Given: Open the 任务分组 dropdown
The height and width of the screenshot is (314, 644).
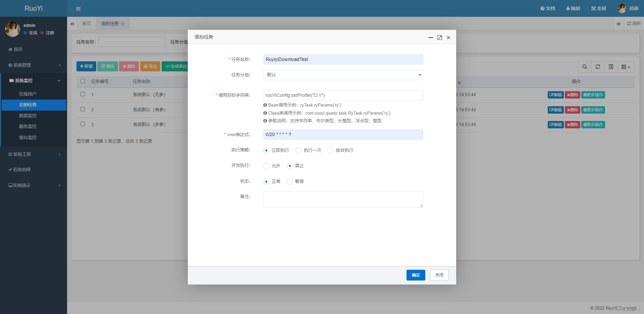Looking at the screenshot, I should pyautogui.click(x=343, y=75).
